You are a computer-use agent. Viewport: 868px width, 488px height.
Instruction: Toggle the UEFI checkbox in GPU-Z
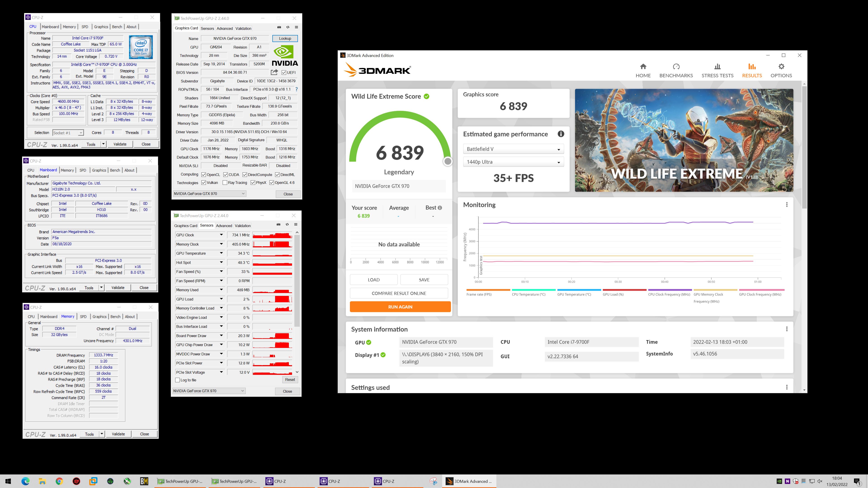tap(284, 72)
